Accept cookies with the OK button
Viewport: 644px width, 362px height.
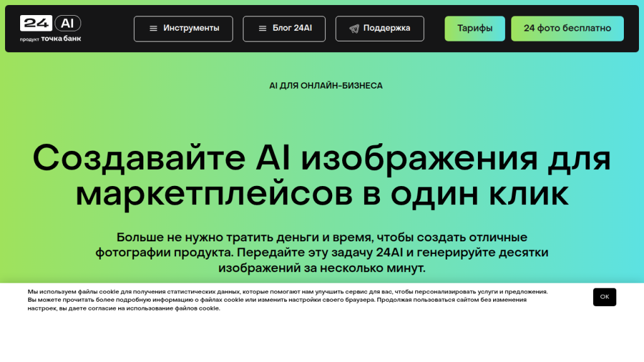[604, 297]
